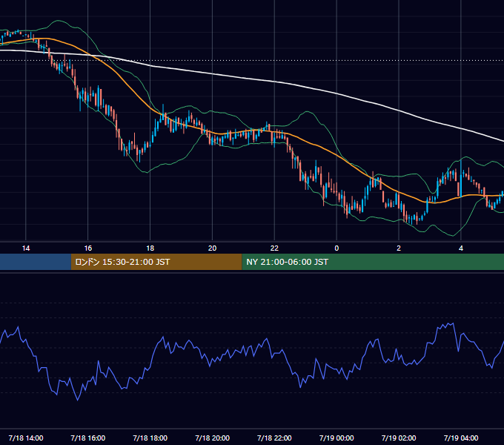504x445 pixels.
Task: Click the 7/19 02:00 date label
Action: (399, 438)
